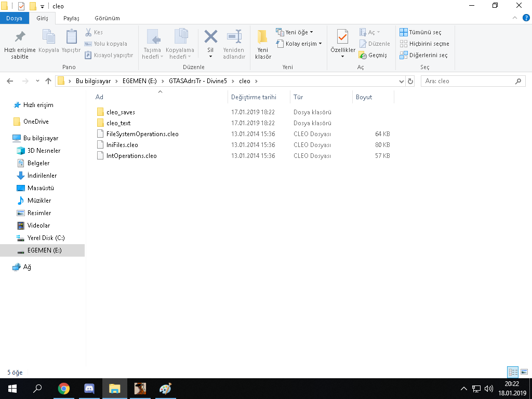The width and height of the screenshot is (532, 399).
Task: Click Hızlı erişime sabitle pin icon
Action: click(x=20, y=38)
